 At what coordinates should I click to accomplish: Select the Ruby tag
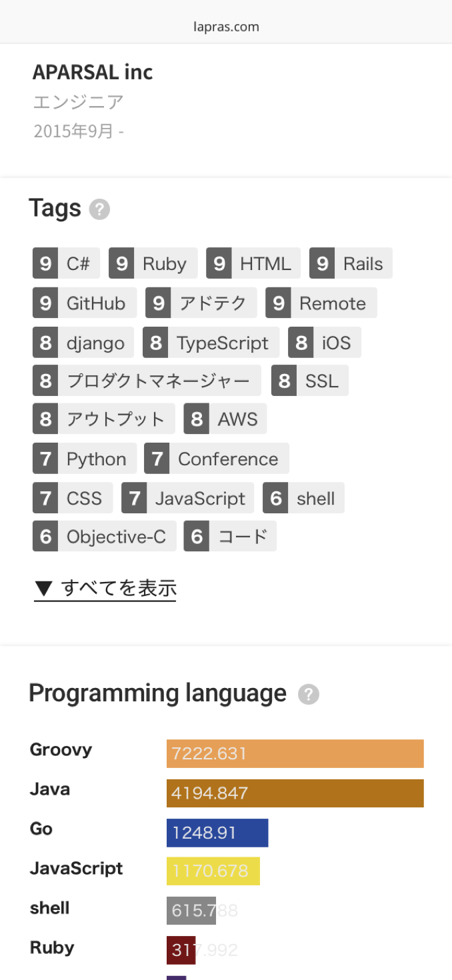tap(153, 263)
